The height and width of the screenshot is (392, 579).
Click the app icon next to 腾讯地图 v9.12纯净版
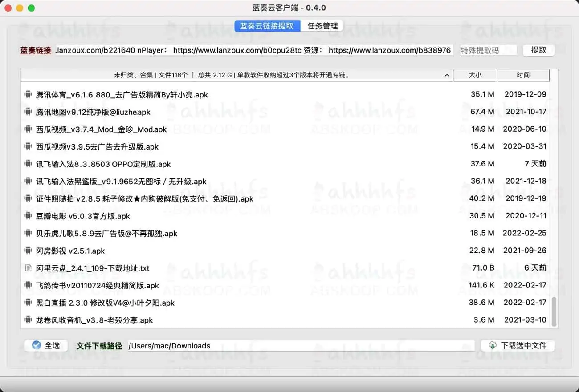click(28, 112)
